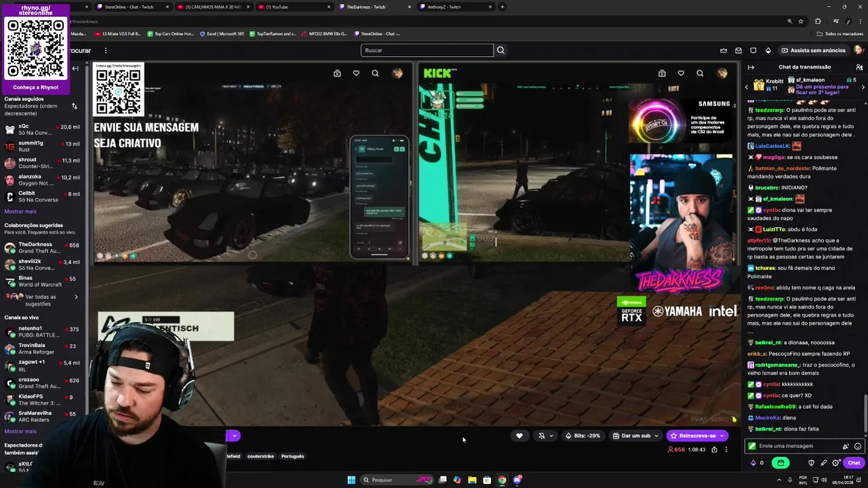Open 'Excel | Microsoft 365' bookmark
This screenshot has height=488, width=868.
pos(222,34)
